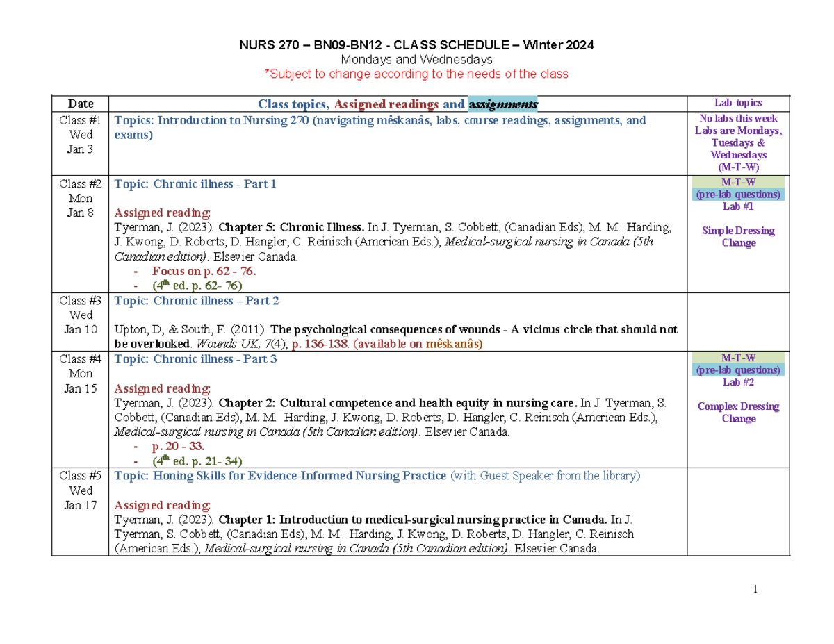This screenshot has height=644, width=834.
Task: Click the '(4th ed. p. 21- 34)' bullet
Action: coord(196,460)
